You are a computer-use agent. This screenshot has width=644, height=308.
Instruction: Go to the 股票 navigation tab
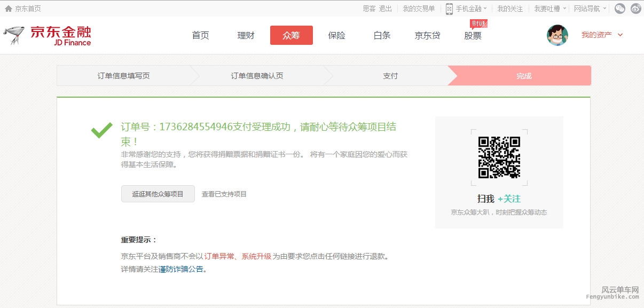[473, 35]
